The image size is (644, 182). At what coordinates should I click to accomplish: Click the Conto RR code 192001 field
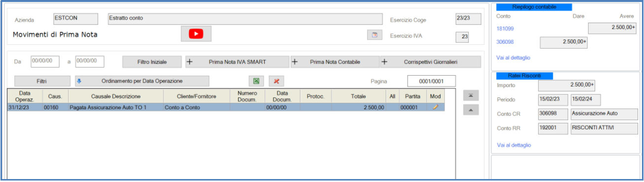coord(553,128)
